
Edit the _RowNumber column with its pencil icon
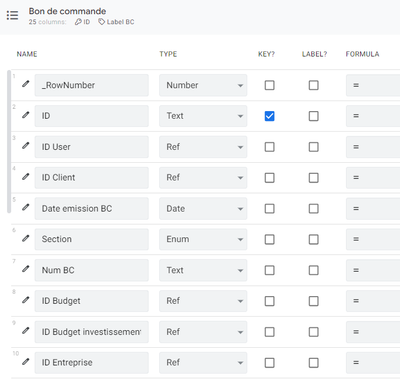point(26,84)
